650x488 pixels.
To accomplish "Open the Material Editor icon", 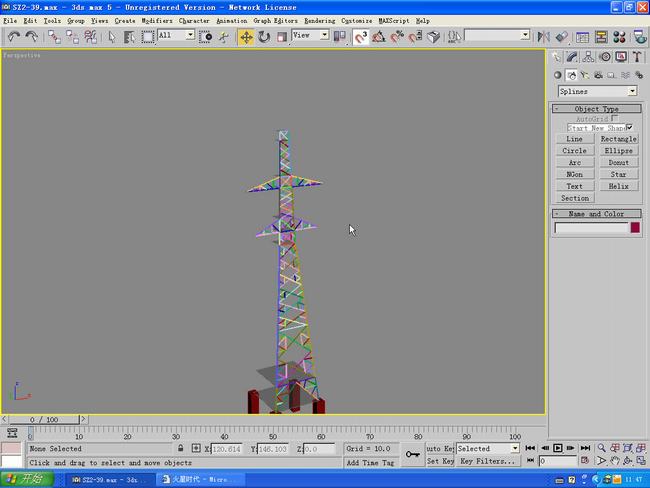I will 619,37.
